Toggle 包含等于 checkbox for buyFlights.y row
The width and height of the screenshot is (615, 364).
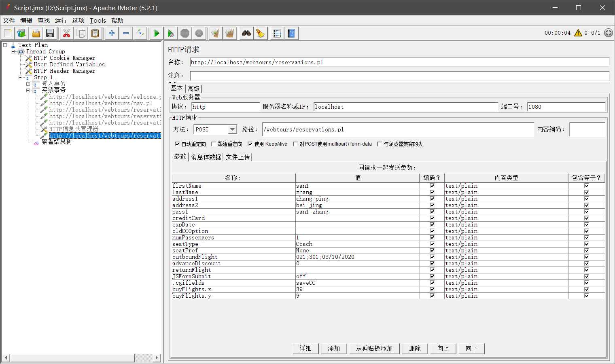(587, 296)
